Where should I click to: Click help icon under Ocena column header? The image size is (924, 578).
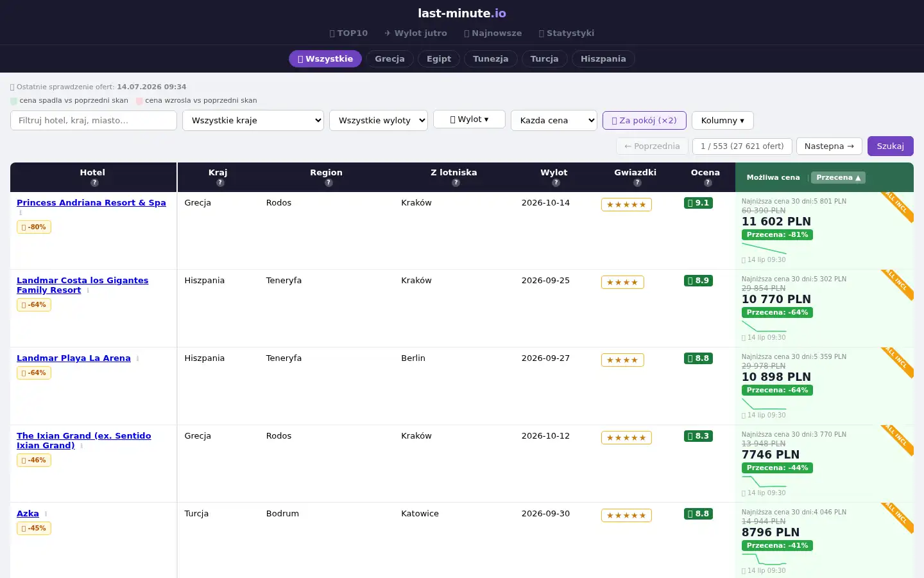coord(708,183)
